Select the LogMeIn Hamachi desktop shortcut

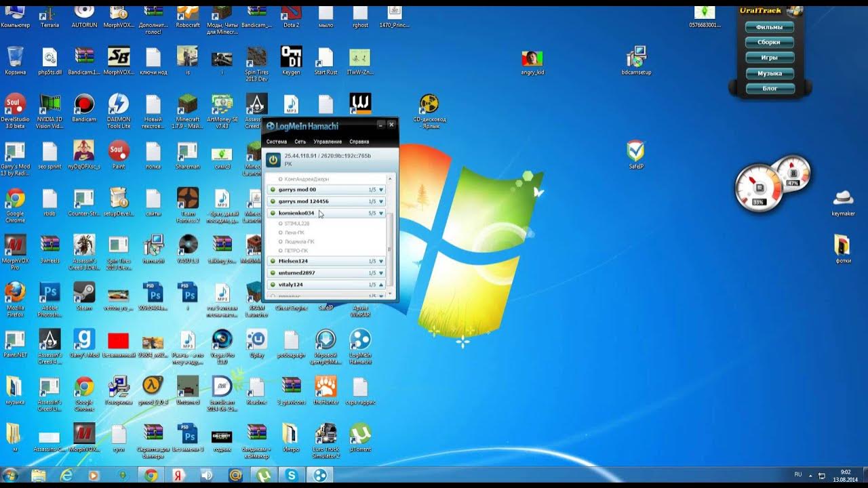(x=360, y=346)
